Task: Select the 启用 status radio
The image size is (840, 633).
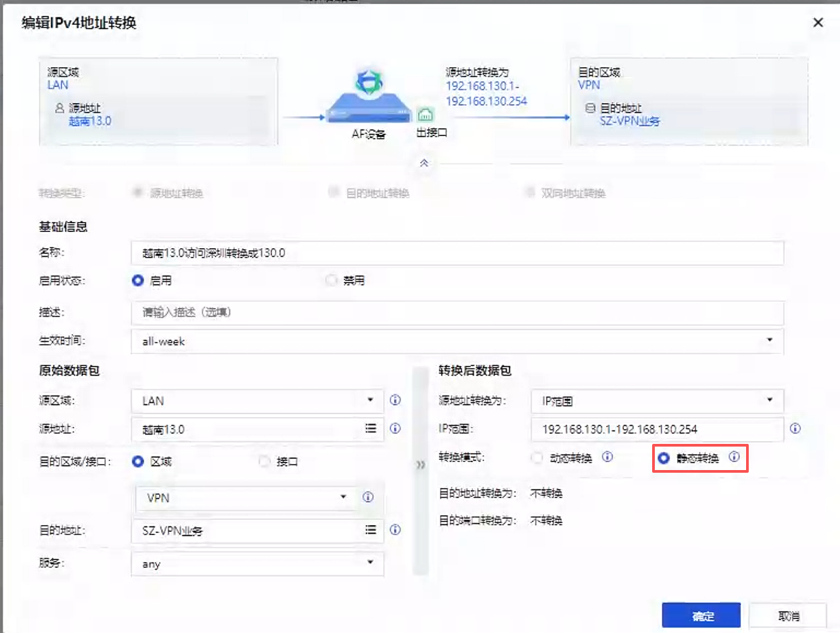Action: 138,281
